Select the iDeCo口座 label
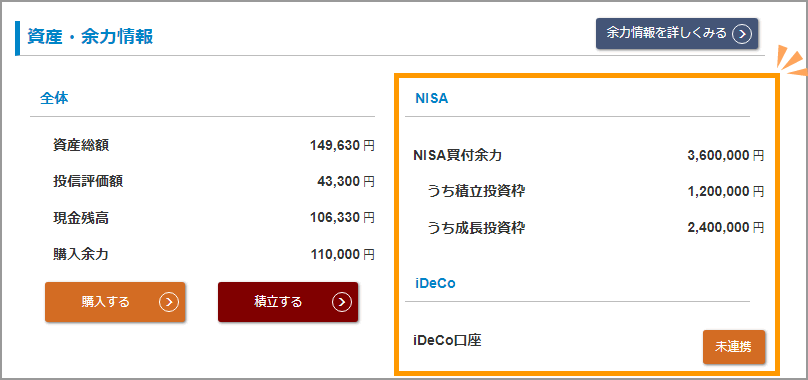This screenshot has width=808, height=380. (x=447, y=341)
